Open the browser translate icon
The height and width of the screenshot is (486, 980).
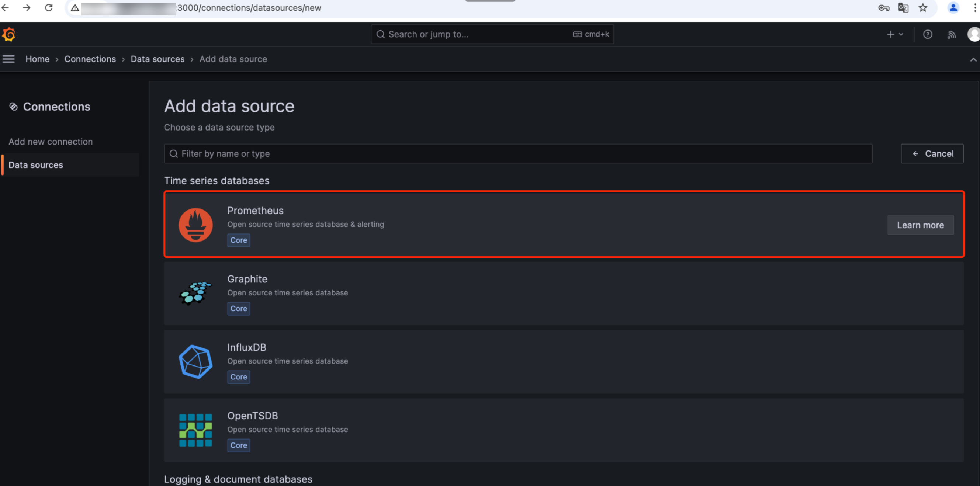coord(903,8)
